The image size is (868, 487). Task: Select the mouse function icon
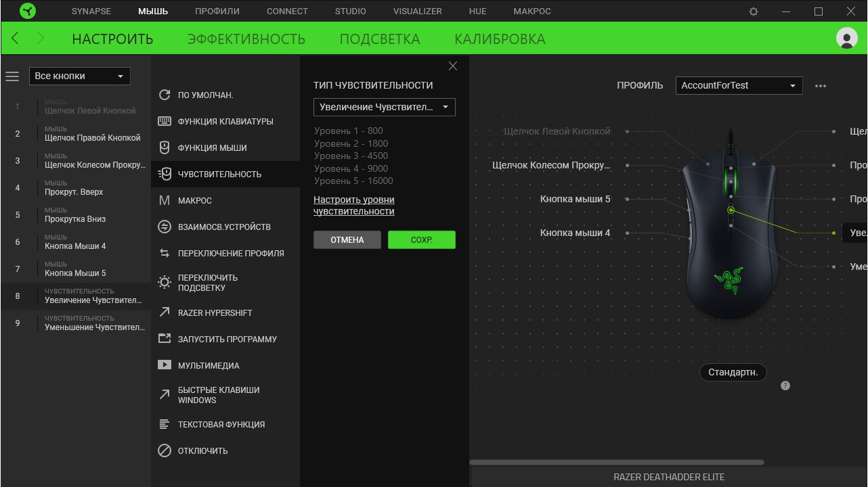click(165, 148)
